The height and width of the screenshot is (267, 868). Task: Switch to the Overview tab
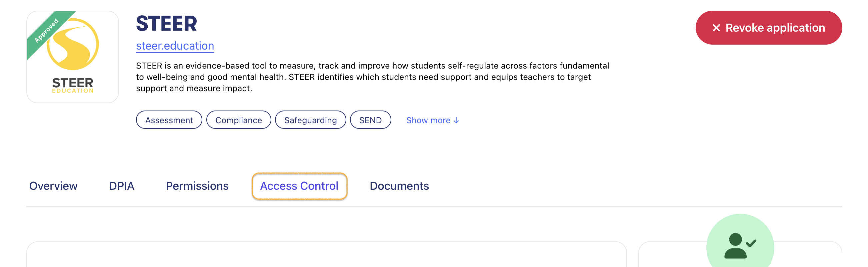point(53,186)
